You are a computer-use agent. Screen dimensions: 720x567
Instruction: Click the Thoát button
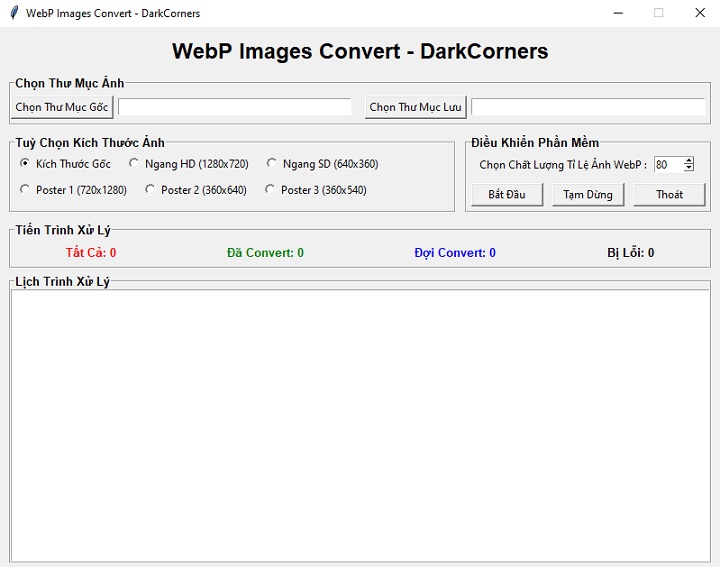(x=669, y=194)
